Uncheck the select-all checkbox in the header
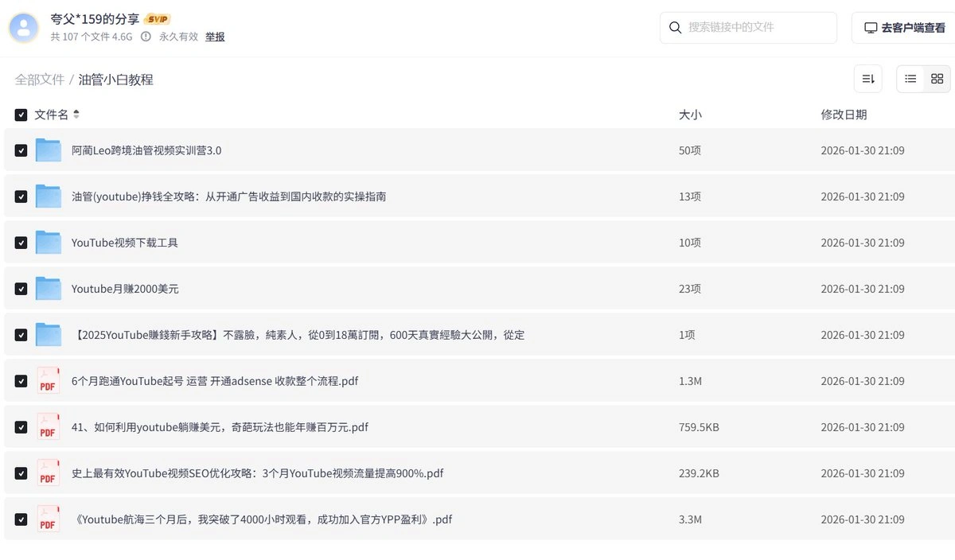 click(21, 115)
